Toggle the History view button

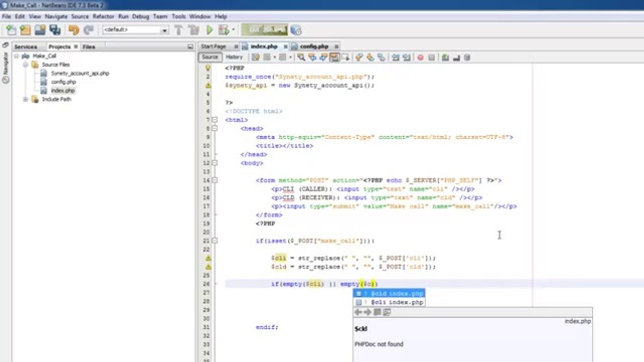click(x=234, y=57)
